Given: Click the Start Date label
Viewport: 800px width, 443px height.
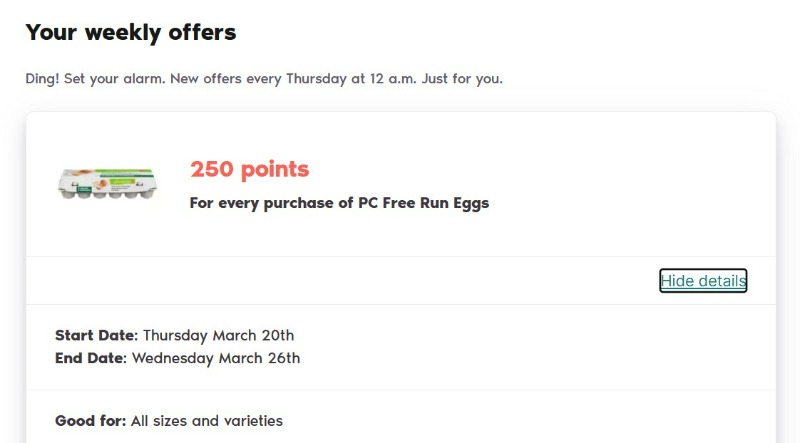Looking at the screenshot, I should pos(96,335).
